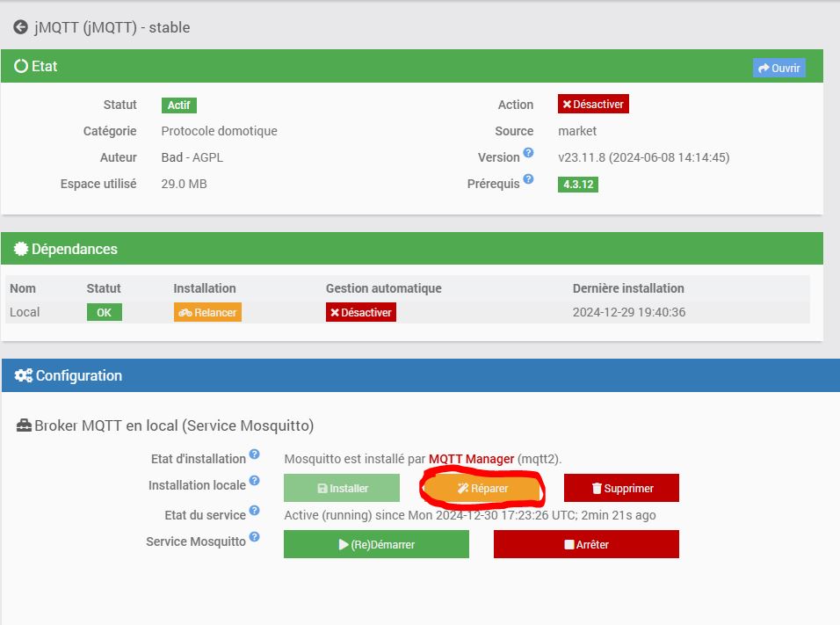This screenshot has width=840, height=625.
Task: Click the cogs icon in Configuration header
Action: [x=24, y=375]
